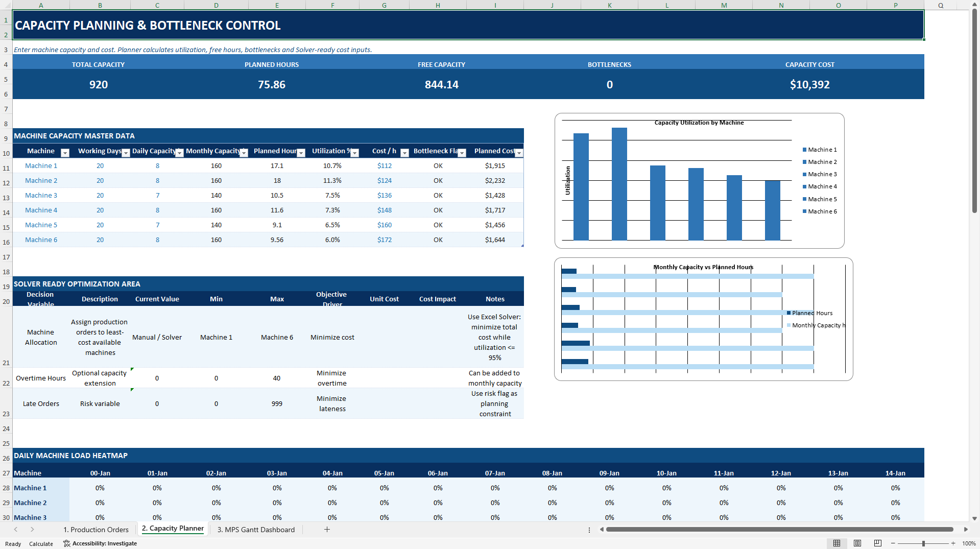Select column A header
The height and width of the screenshot is (549, 980).
[41, 5]
